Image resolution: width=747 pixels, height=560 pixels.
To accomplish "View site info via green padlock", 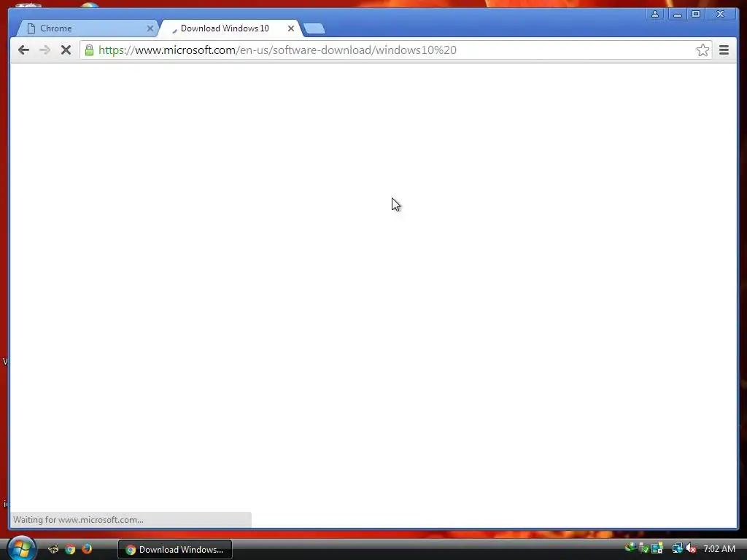I will 89,50.
